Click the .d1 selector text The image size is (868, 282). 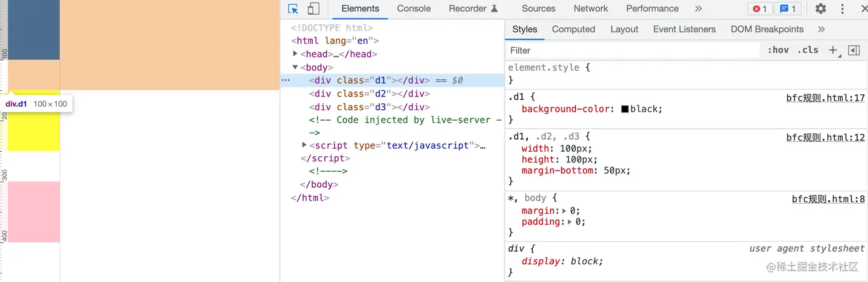click(x=516, y=98)
